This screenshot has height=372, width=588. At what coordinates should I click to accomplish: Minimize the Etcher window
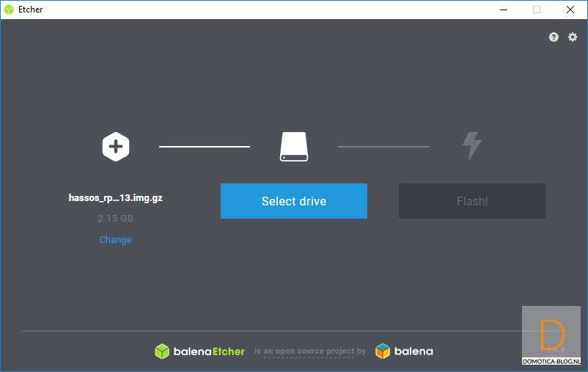tap(503, 10)
